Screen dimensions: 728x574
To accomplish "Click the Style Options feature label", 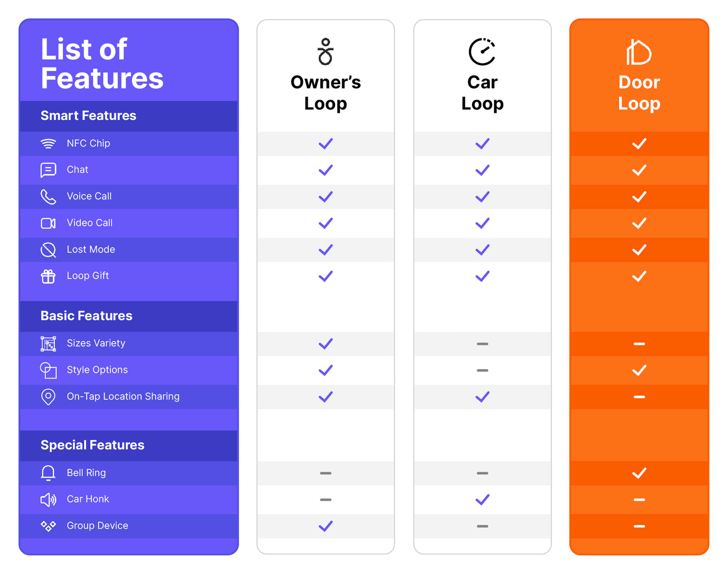I will click(97, 370).
